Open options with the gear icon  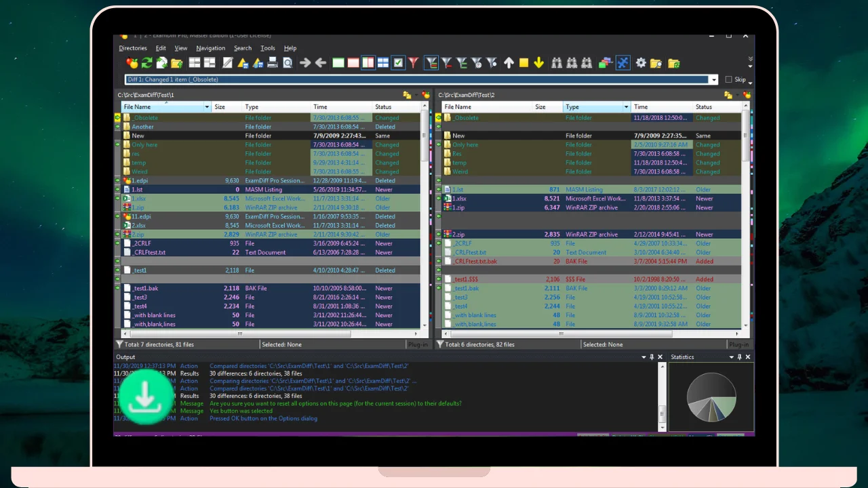pyautogui.click(x=641, y=63)
